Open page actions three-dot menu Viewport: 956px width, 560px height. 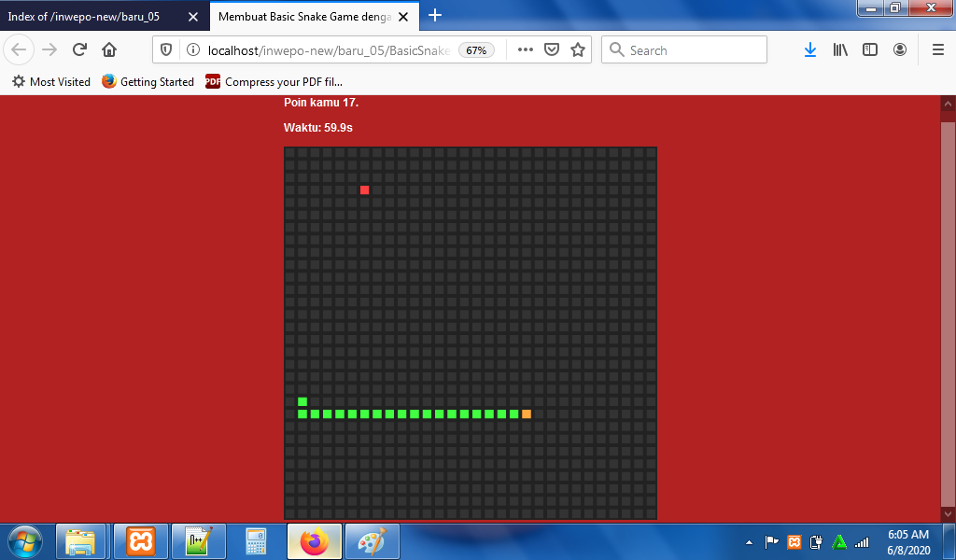click(x=525, y=50)
